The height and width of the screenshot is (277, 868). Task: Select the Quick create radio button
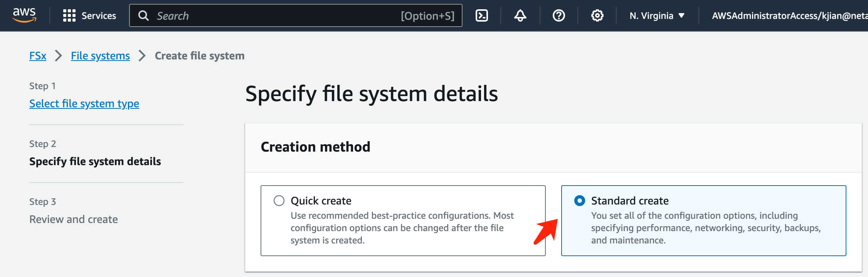279,201
